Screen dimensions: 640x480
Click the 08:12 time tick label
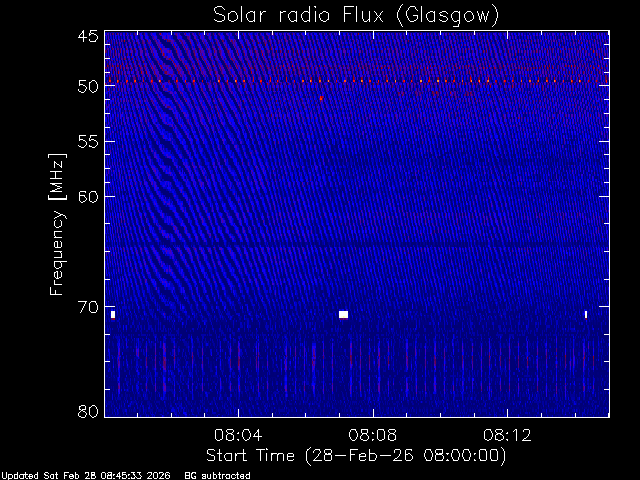point(507,435)
